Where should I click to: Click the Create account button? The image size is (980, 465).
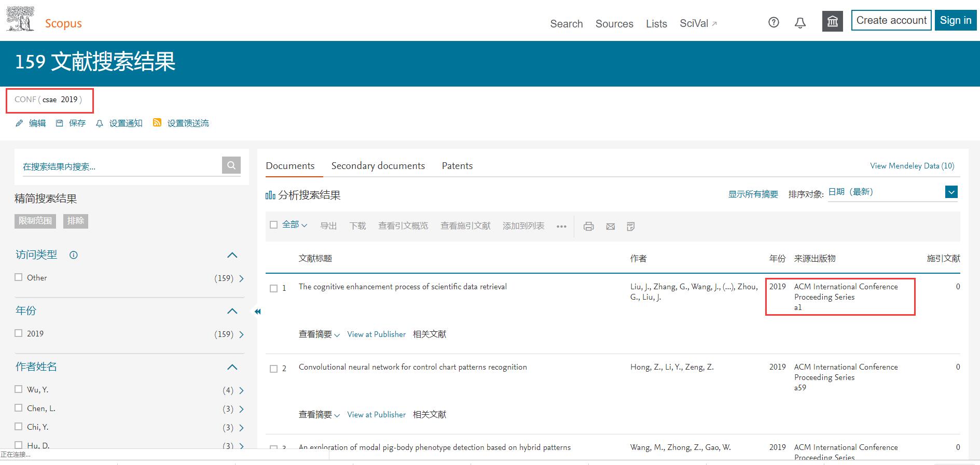pos(891,21)
